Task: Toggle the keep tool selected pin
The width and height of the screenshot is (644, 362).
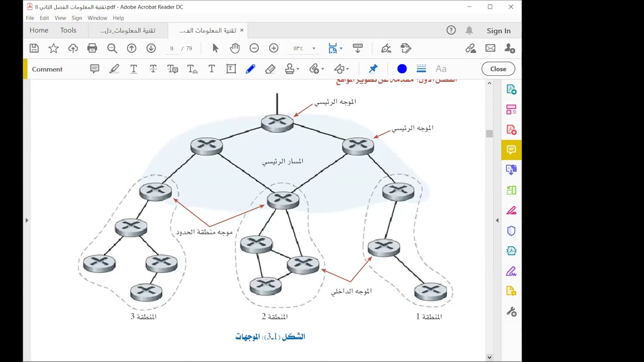Action: (373, 69)
